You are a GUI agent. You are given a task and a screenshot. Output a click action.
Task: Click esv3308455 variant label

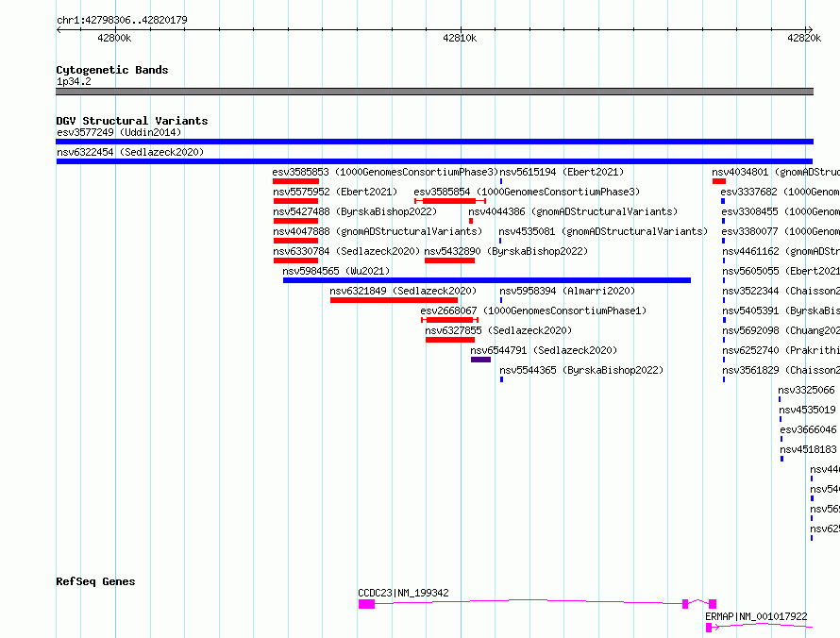point(781,211)
